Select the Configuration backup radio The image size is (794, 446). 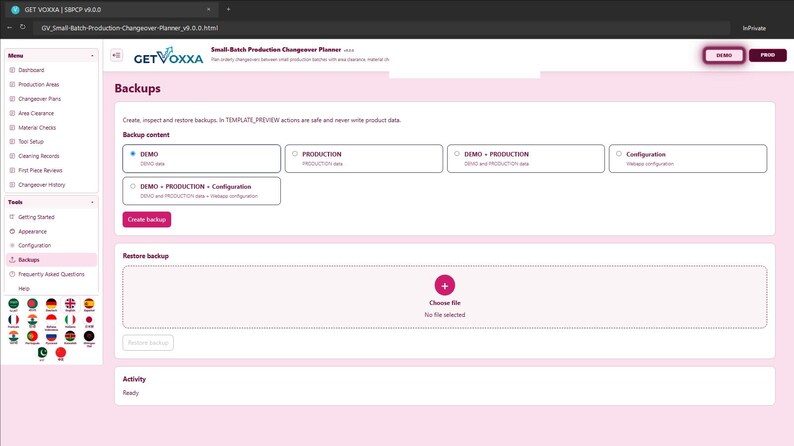(619, 153)
